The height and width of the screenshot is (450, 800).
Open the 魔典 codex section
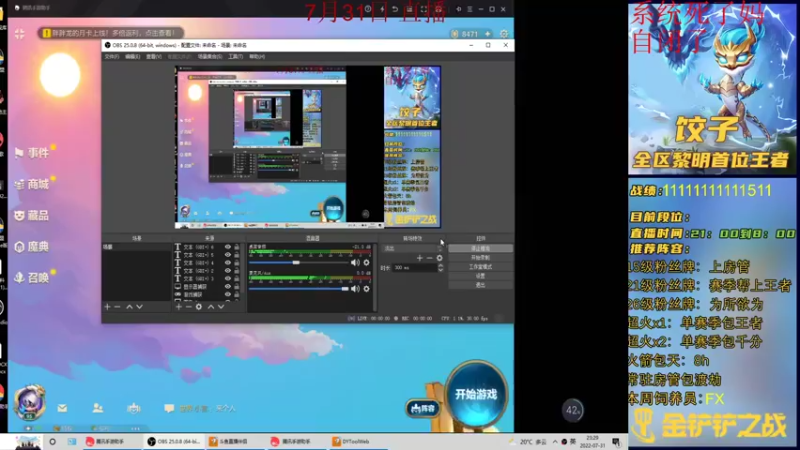(32, 246)
